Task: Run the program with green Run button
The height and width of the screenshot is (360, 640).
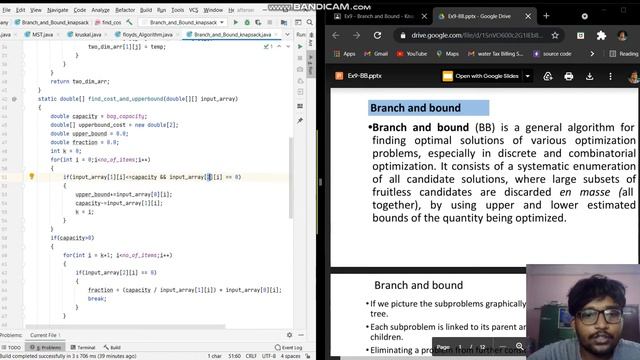Action: (x=236, y=22)
